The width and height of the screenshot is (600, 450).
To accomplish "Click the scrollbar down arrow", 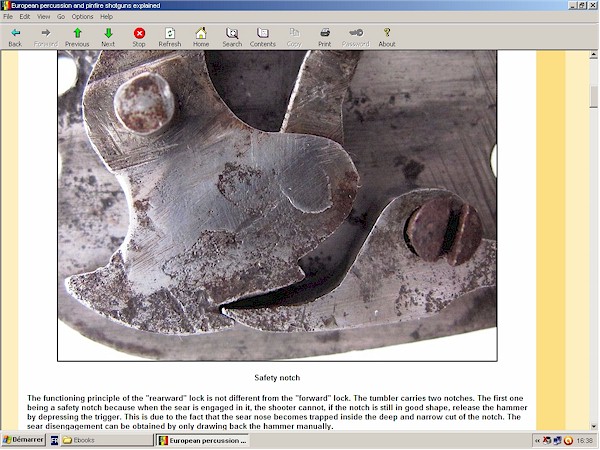I will [593, 426].
